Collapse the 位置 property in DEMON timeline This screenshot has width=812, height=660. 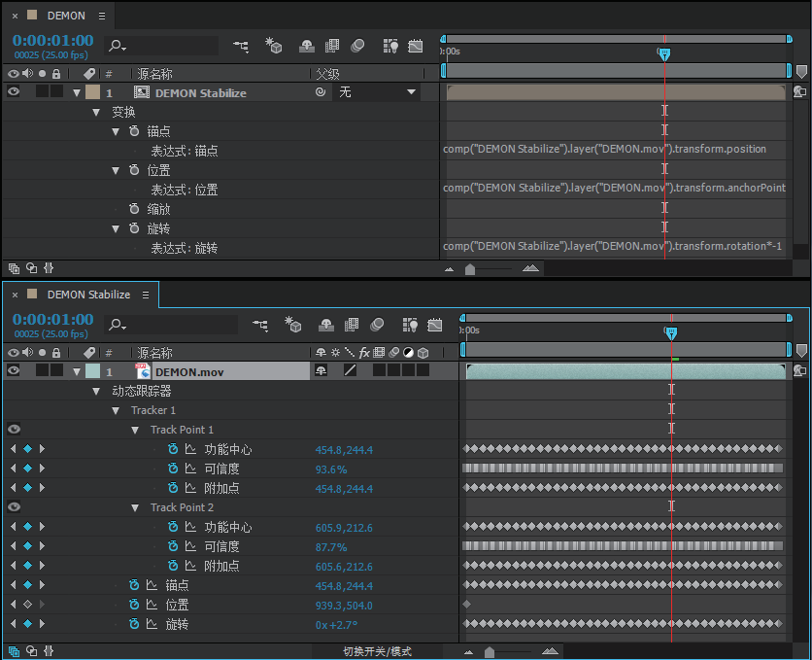coord(116,170)
